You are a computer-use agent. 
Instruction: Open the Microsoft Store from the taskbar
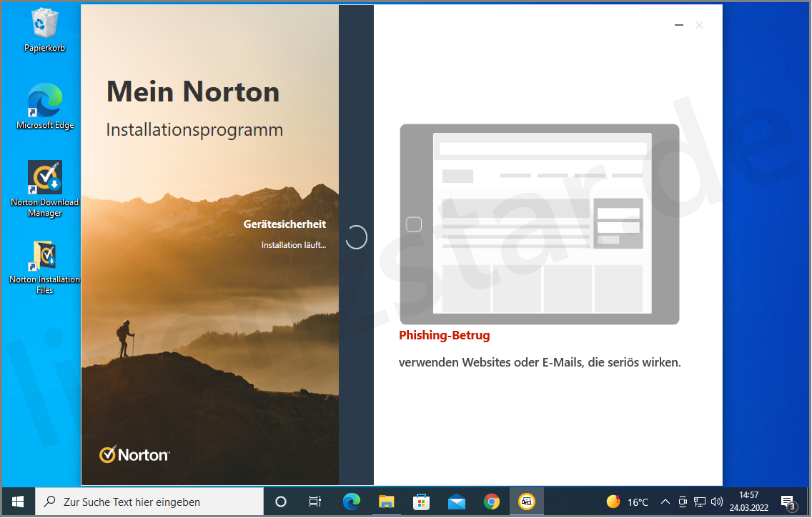point(422,502)
